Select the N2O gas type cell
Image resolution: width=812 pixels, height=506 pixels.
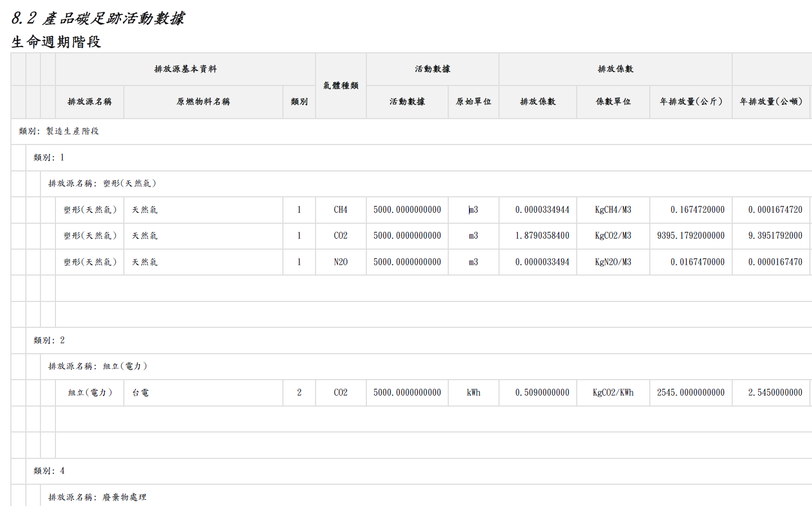pos(340,262)
